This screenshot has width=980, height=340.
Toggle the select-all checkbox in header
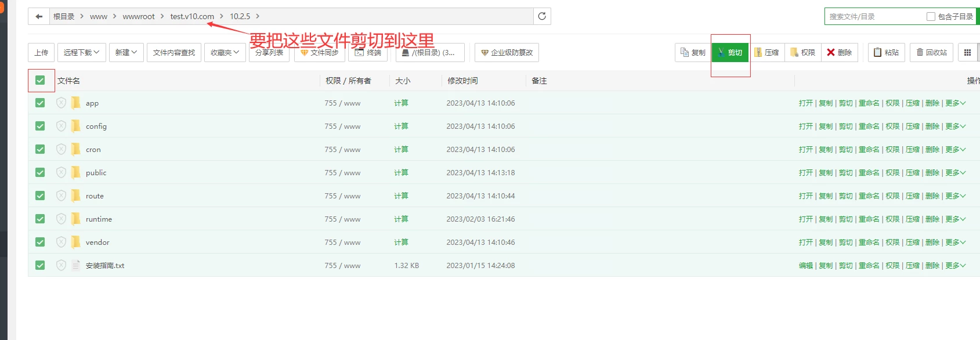tap(40, 80)
